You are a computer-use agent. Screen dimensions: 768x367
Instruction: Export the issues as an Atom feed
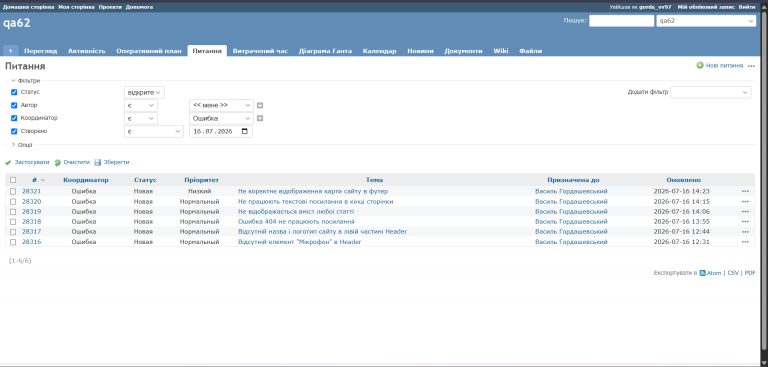pyautogui.click(x=710, y=273)
